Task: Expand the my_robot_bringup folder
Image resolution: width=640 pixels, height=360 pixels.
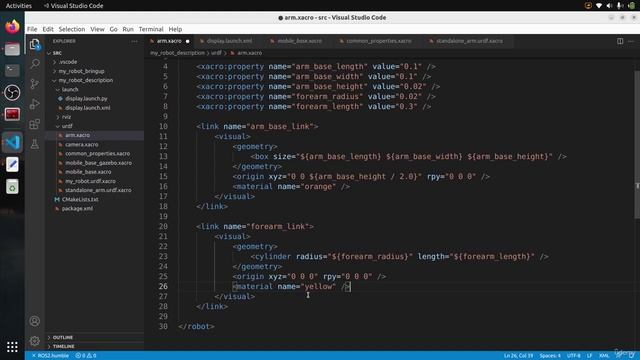Action: click(x=81, y=71)
